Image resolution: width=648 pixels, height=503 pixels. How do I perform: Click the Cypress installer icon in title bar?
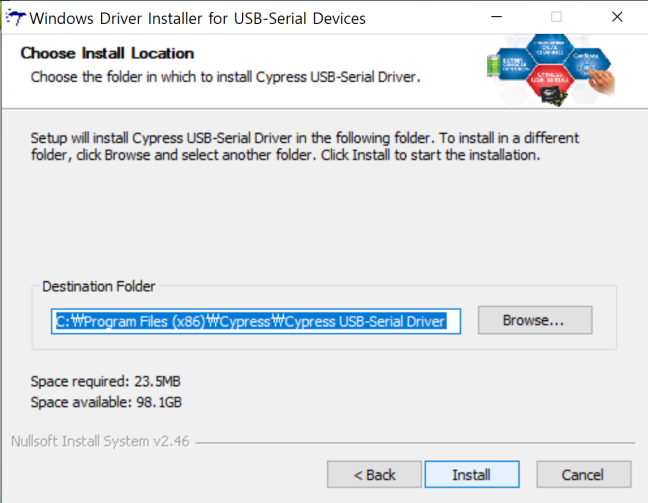16,18
